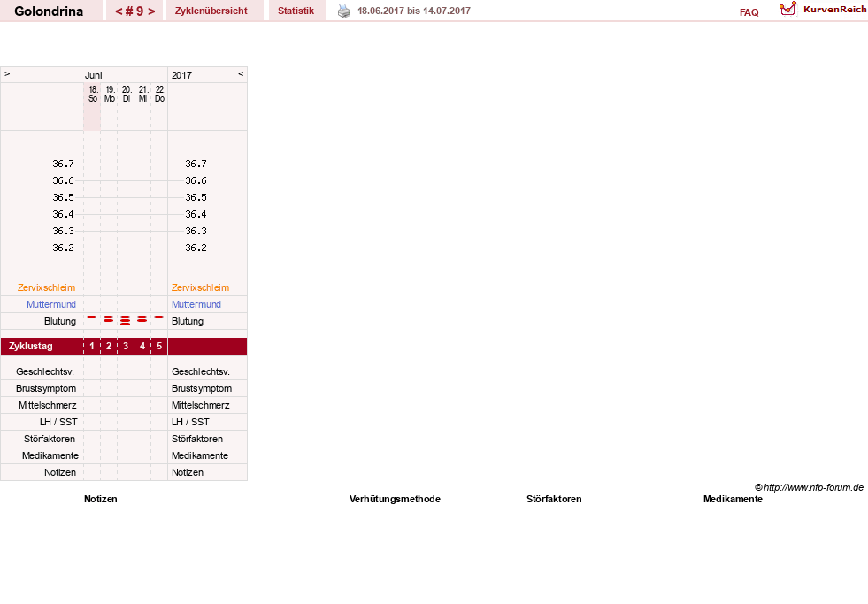The image size is (868, 604).
Task: Click the right 36.5 temperature label
Action: [196, 197]
